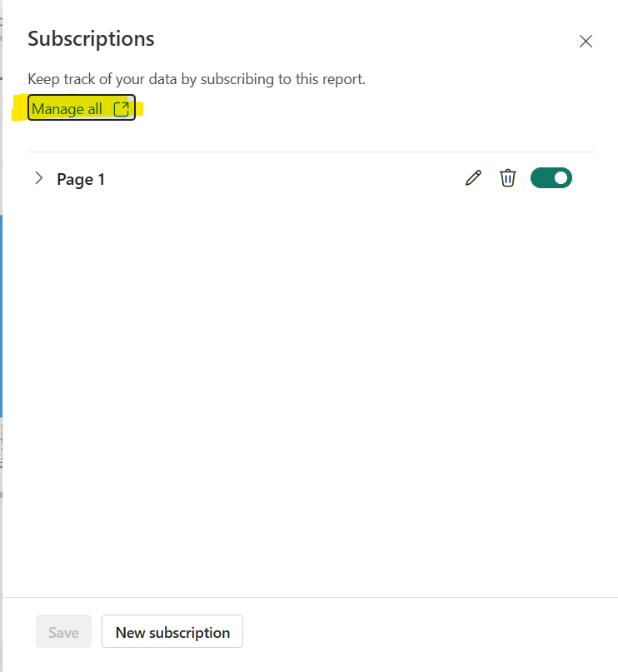Click the chevron arrow left of Page 1
Viewport: 618px width, 672px height.
pos(38,178)
